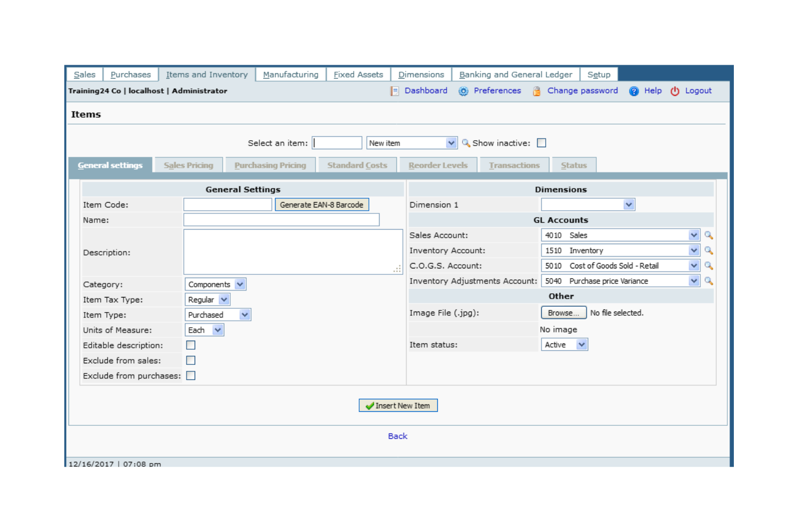This screenshot has height=532, width=798.
Task: Open the Item Tax Type dropdown
Action: coord(208,299)
